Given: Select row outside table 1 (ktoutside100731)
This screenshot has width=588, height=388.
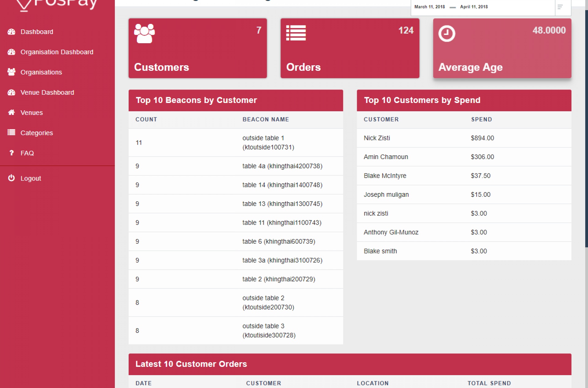Looking at the screenshot, I should tap(236, 143).
